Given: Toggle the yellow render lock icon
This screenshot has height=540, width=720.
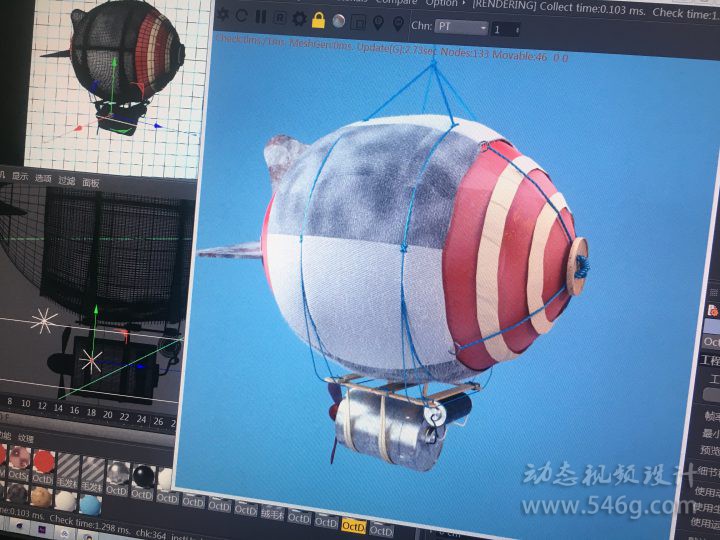Looking at the screenshot, I should pyautogui.click(x=318, y=20).
